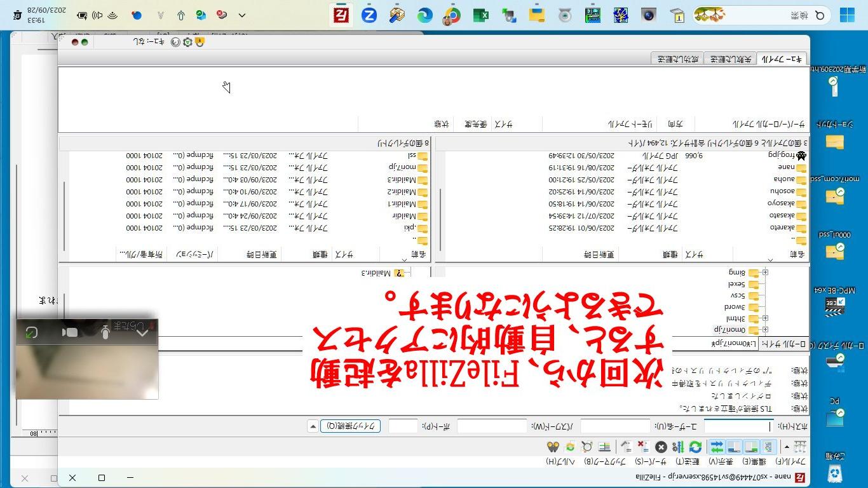The height and width of the screenshot is (488, 868).
Task: Open the directory listing filters icon
Action: (604, 447)
